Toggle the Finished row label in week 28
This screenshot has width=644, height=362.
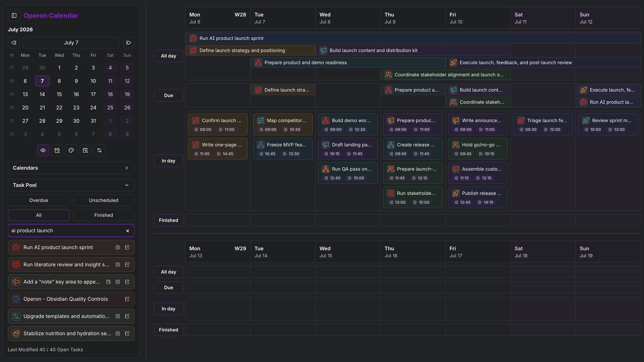(168, 220)
